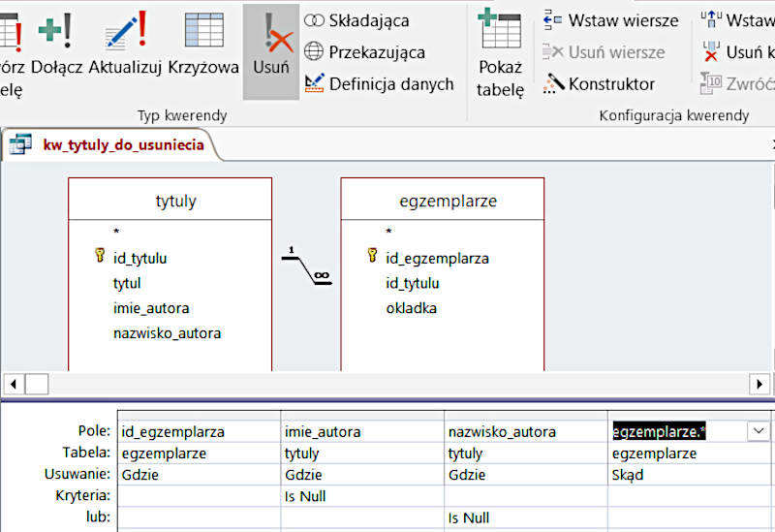Viewport: 775px width, 532px height.
Task: Open Definicja danych query option
Action: pos(379,83)
